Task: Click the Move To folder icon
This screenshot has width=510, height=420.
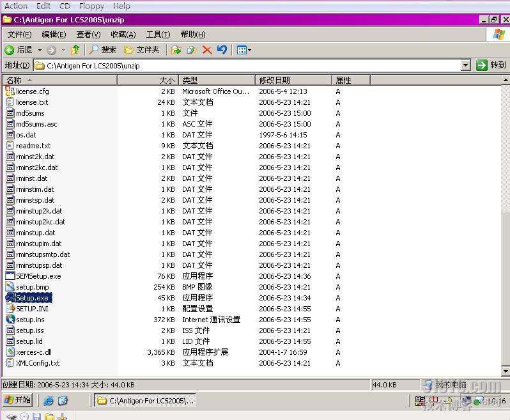Action: coord(176,50)
